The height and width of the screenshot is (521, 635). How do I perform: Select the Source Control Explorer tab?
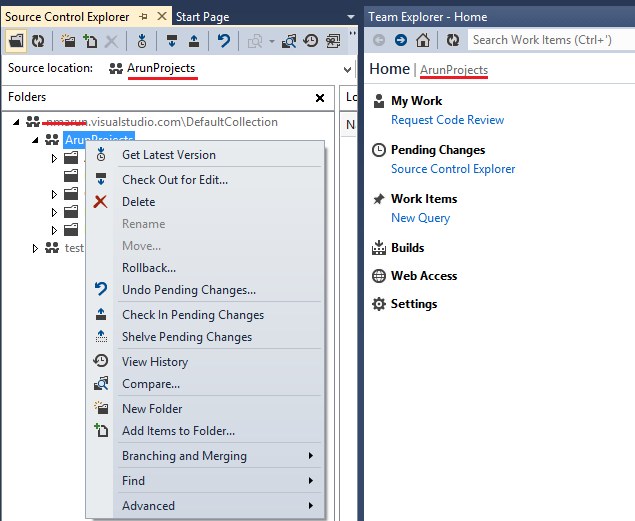(x=67, y=17)
